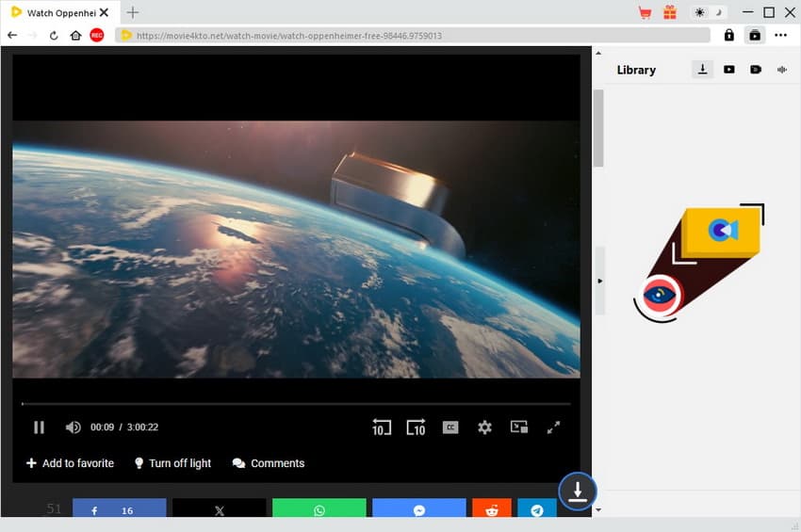Screen dimensions: 801x532
Task: Close the Watch Oppenheimer tab
Action: coord(105,12)
